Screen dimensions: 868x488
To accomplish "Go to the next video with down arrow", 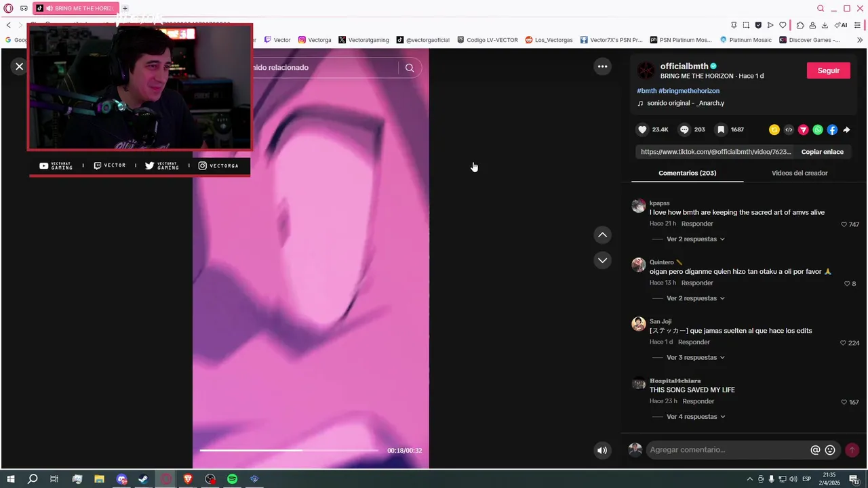I will pos(602,260).
